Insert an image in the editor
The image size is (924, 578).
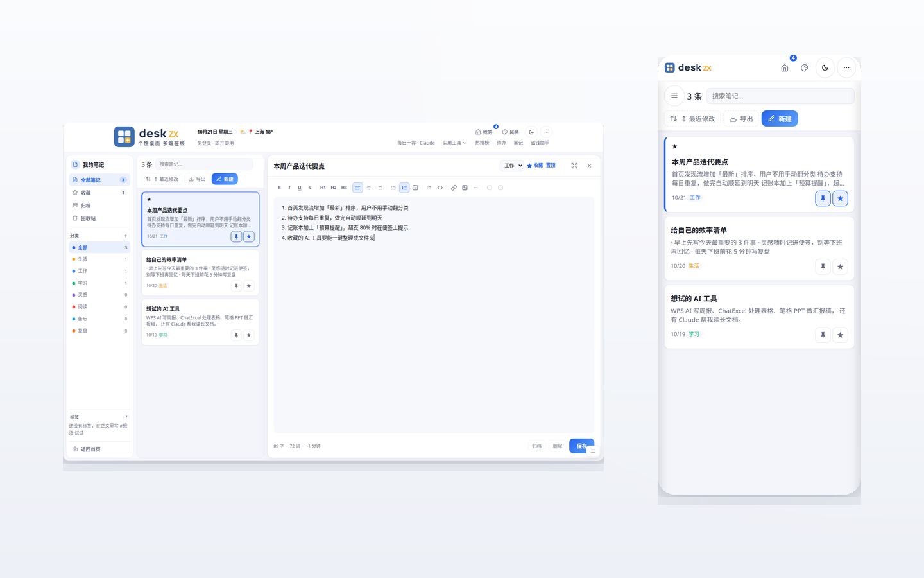465,188
